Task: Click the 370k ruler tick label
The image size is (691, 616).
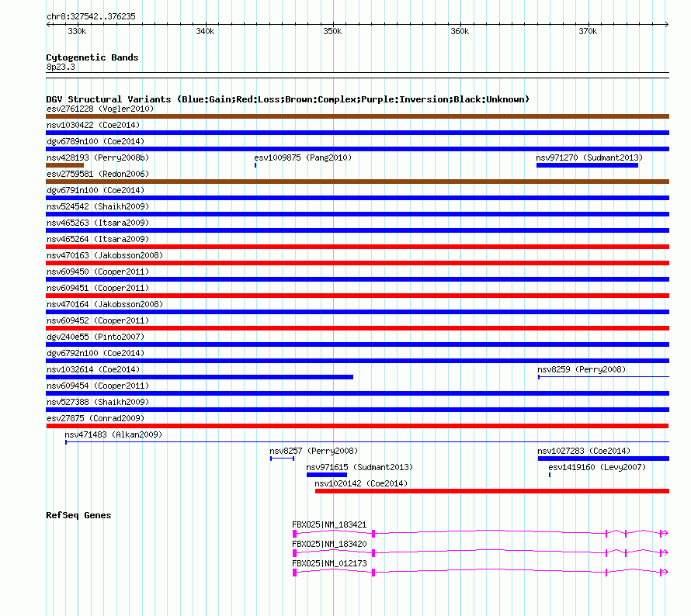Action: 588,31
